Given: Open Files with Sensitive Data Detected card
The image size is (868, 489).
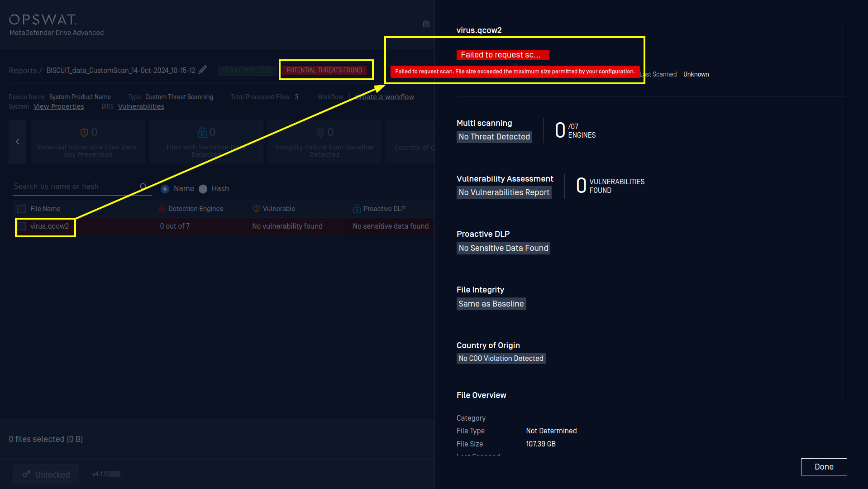Looking at the screenshot, I should pyautogui.click(x=206, y=142).
